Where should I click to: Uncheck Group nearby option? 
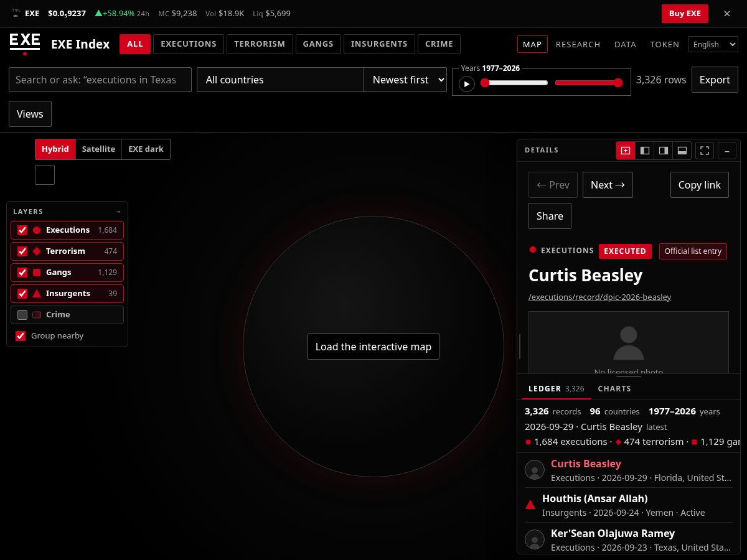coord(21,336)
